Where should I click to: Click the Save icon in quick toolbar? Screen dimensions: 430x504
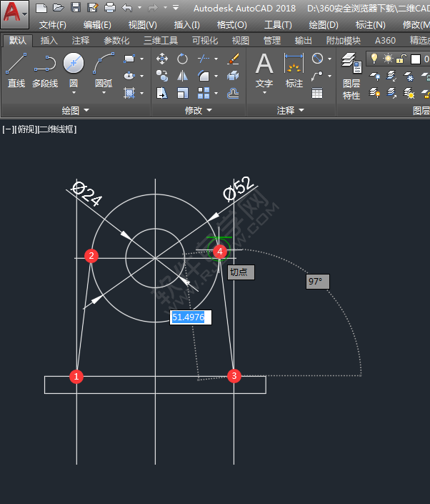(x=76, y=8)
